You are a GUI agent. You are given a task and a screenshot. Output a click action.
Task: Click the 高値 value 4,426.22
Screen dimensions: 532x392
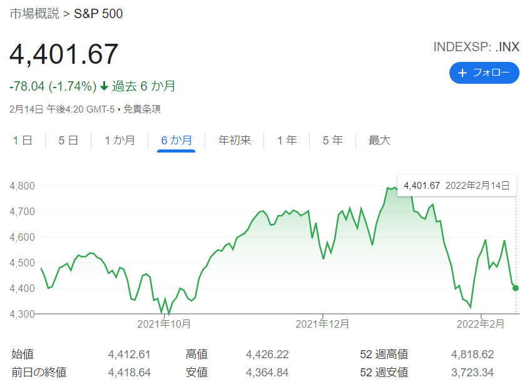pos(267,354)
